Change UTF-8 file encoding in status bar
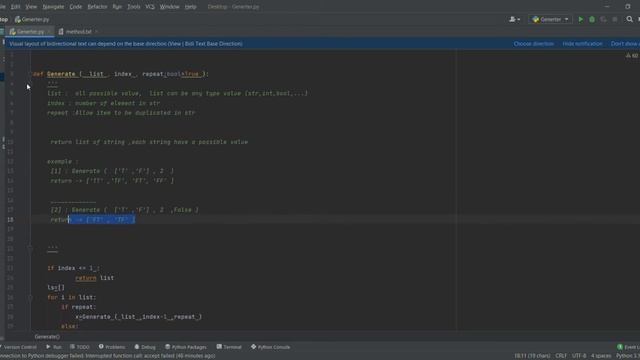Screen dimensions: 640x360 (579, 356)
